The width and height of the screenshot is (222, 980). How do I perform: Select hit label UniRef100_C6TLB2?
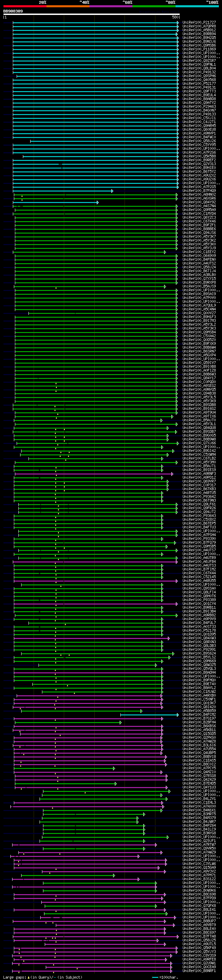[199, 459]
